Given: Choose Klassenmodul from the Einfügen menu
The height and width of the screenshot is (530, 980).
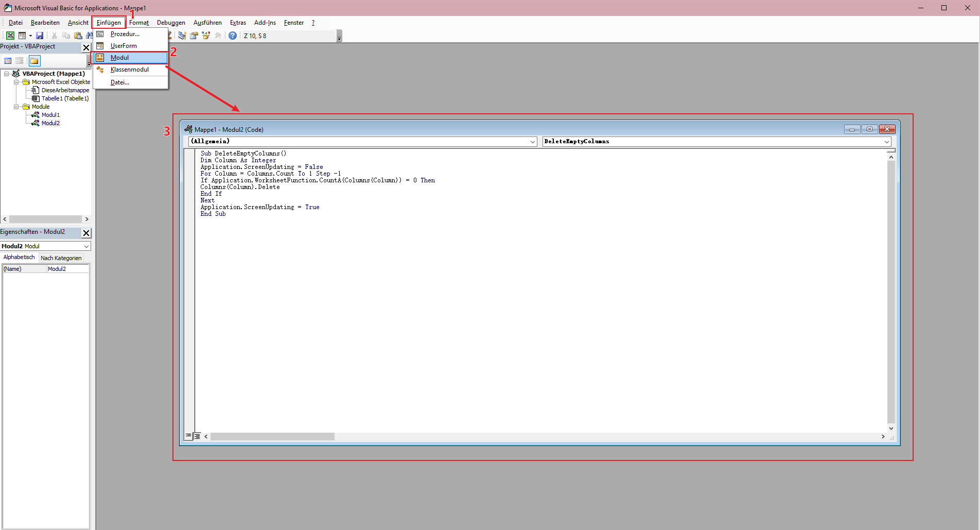Looking at the screenshot, I should (x=131, y=70).
